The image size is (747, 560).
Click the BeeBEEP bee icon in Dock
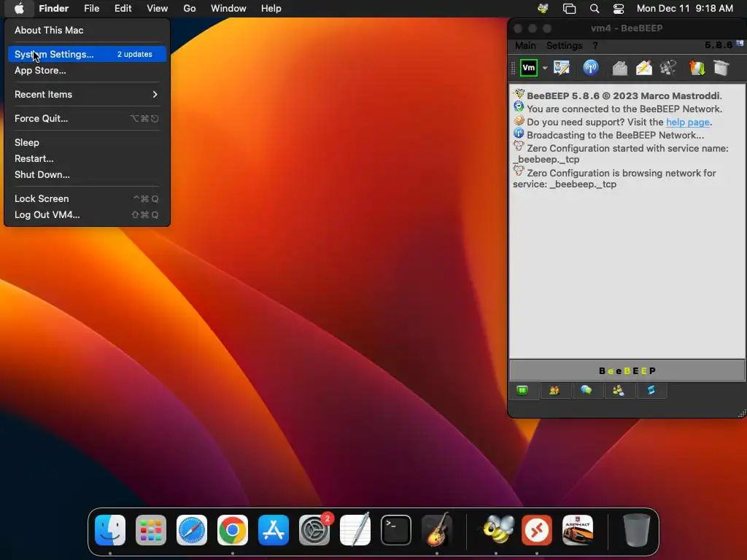pyautogui.click(x=498, y=529)
